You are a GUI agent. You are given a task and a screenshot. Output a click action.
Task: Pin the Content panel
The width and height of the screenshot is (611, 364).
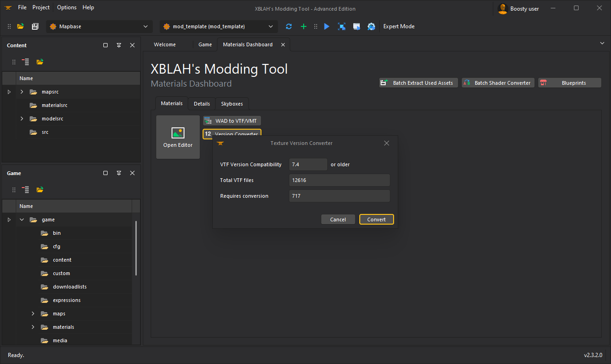click(x=119, y=45)
